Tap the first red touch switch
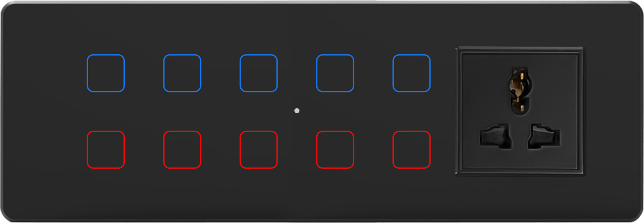This screenshot has width=644, height=223. [105, 149]
